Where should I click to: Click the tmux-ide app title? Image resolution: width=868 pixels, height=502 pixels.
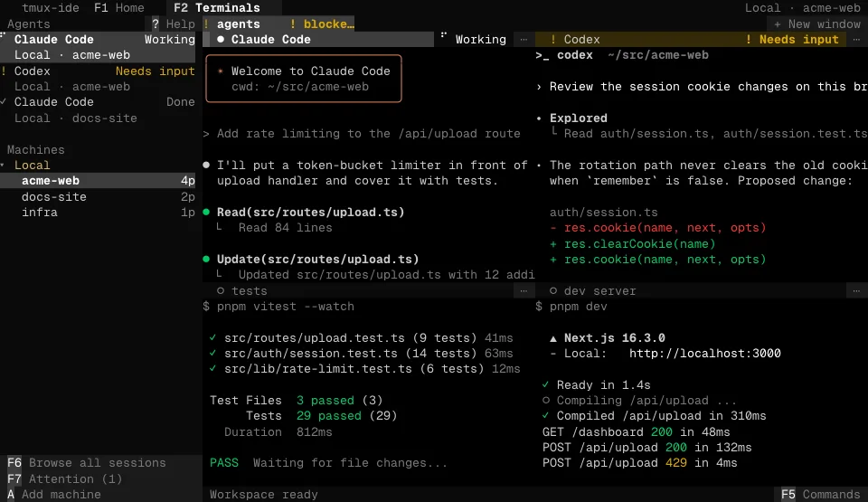tap(51, 8)
